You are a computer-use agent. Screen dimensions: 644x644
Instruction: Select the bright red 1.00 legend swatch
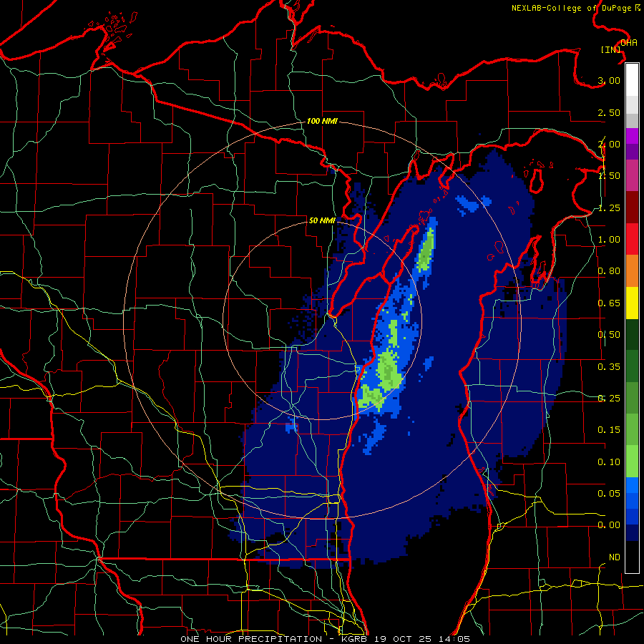click(632, 239)
